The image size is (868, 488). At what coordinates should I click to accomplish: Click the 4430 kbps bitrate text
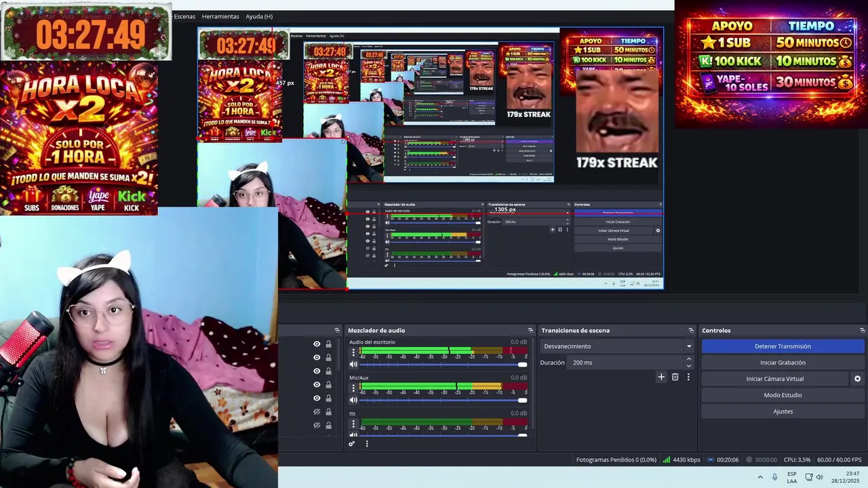686,460
